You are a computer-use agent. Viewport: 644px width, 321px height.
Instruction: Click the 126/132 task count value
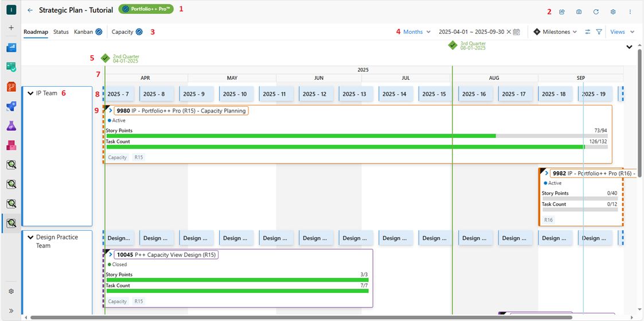(598, 141)
